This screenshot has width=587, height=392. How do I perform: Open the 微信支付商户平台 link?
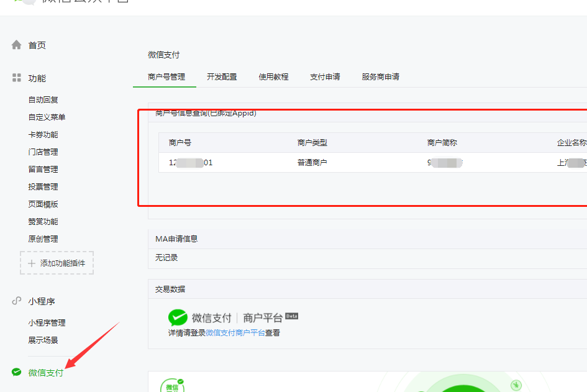235,333
